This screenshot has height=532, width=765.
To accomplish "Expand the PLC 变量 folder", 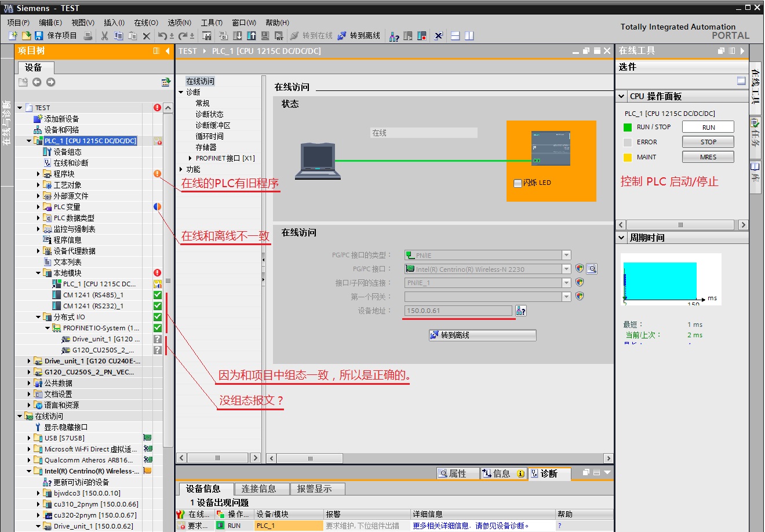I will coord(38,207).
